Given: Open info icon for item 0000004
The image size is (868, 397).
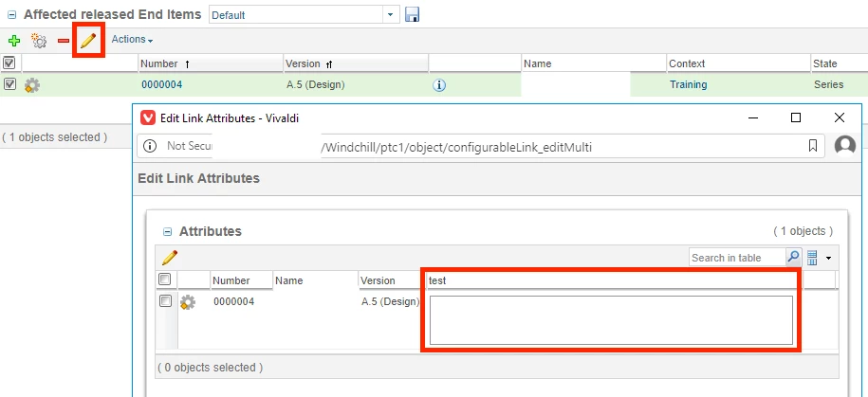Looking at the screenshot, I should (439, 85).
